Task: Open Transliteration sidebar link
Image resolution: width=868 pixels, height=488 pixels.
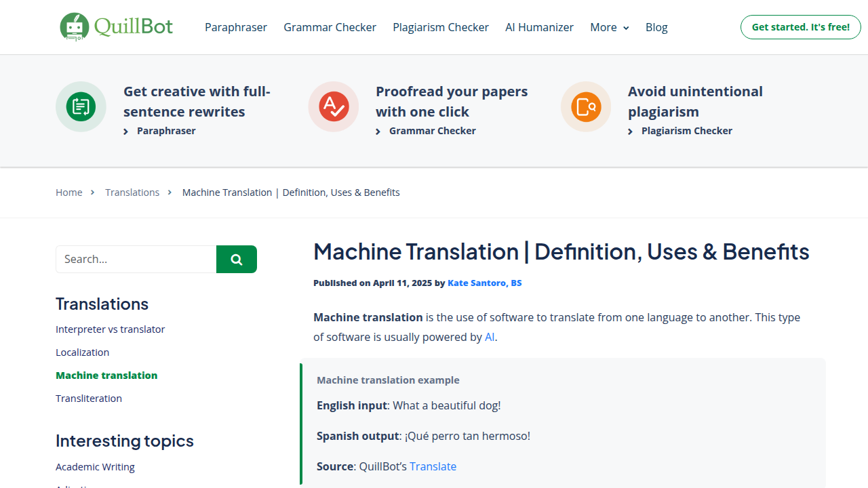Action: coord(89,399)
